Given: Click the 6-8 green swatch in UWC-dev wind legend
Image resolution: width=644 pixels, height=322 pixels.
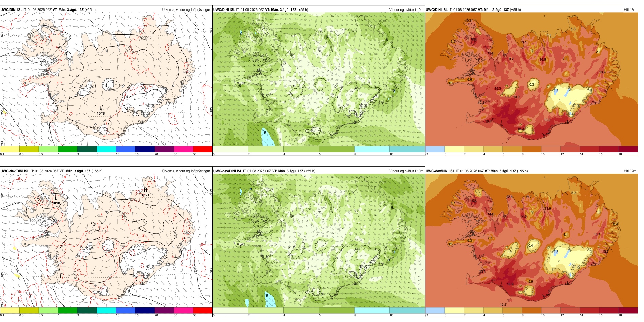Looking at the screenshot, I should (337, 310).
